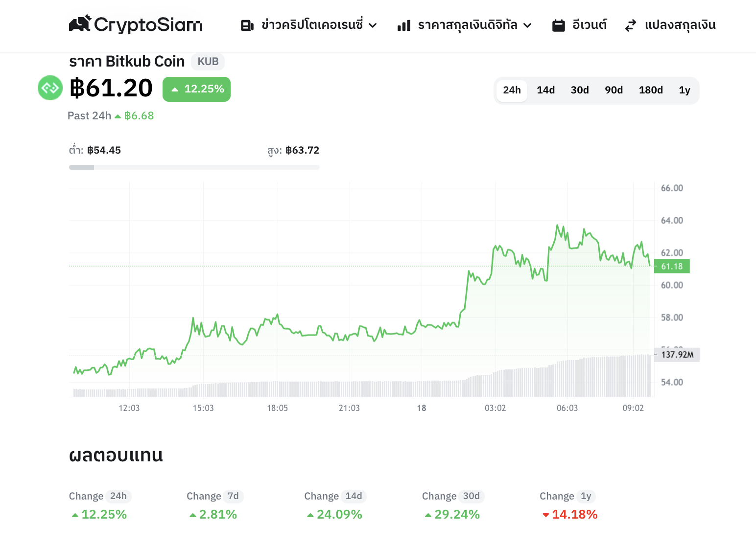Click the 15:03 time axis label
Screen dimensions: 756x546
203,408
